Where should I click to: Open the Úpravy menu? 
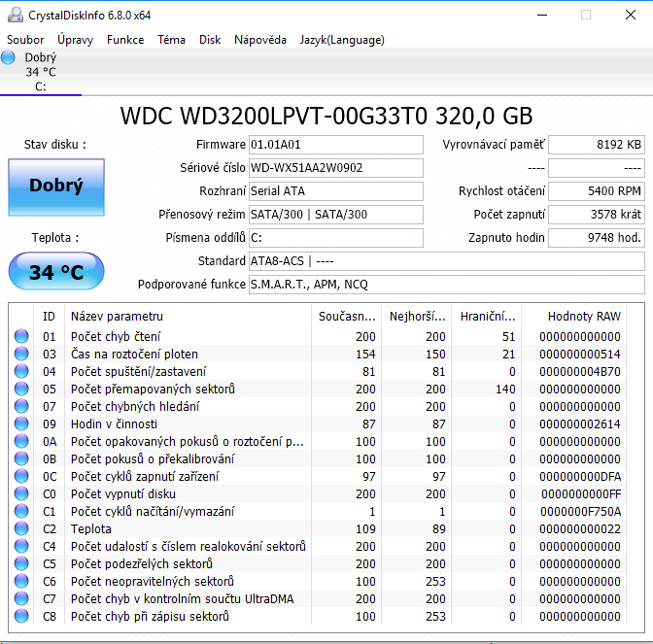point(76,40)
